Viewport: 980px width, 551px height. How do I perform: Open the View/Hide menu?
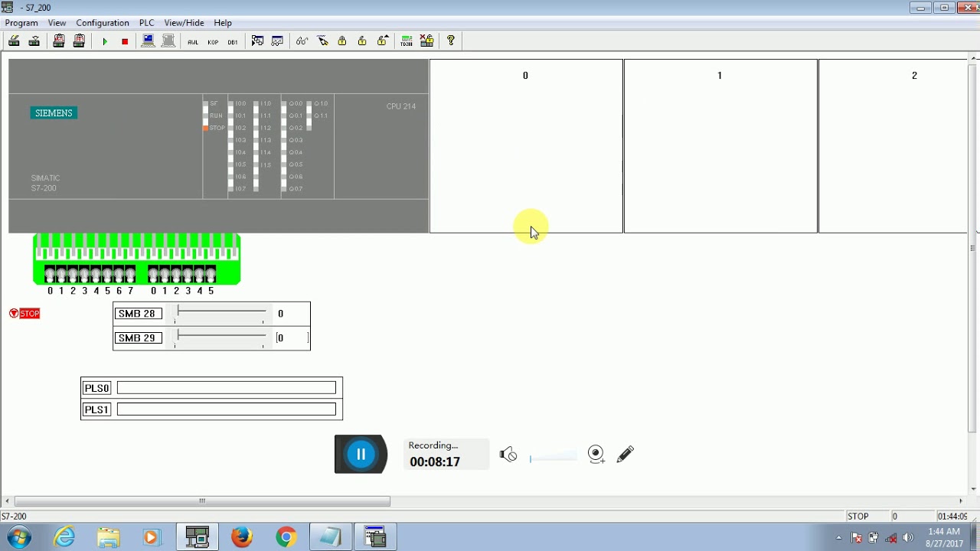pos(184,23)
